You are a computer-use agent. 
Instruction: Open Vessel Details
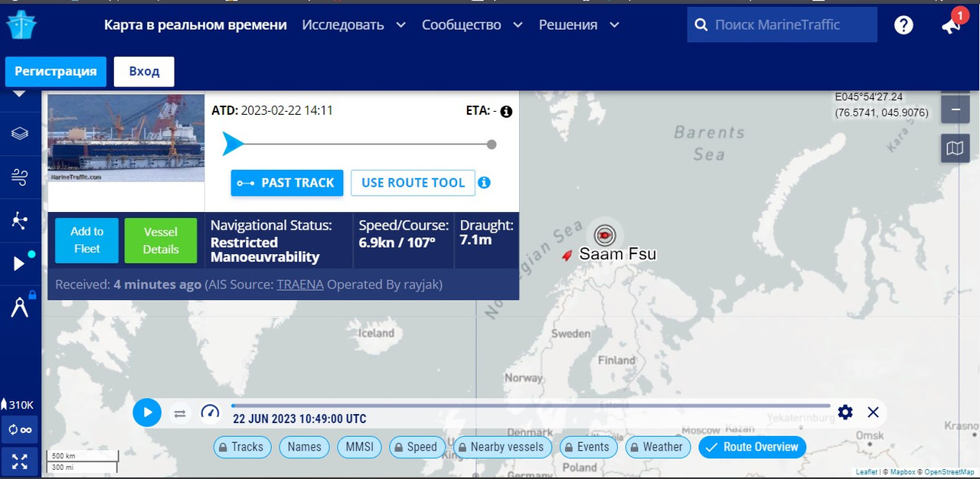[x=161, y=240]
